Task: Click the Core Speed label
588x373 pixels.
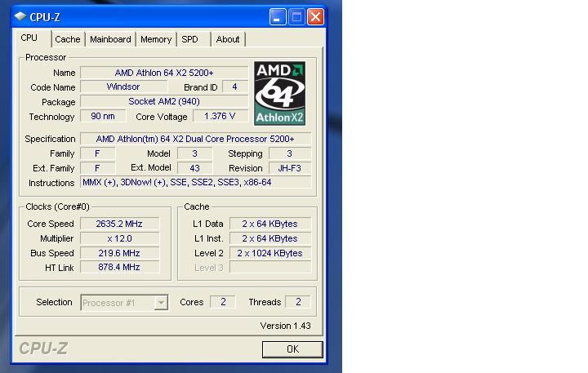Action: coord(51,224)
